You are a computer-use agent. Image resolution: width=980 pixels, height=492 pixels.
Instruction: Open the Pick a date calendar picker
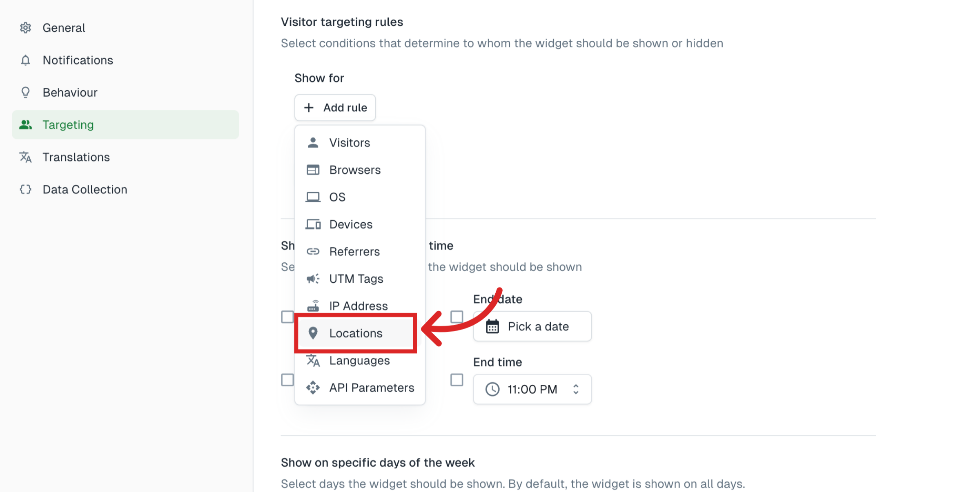pyautogui.click(x=532, y=326)
